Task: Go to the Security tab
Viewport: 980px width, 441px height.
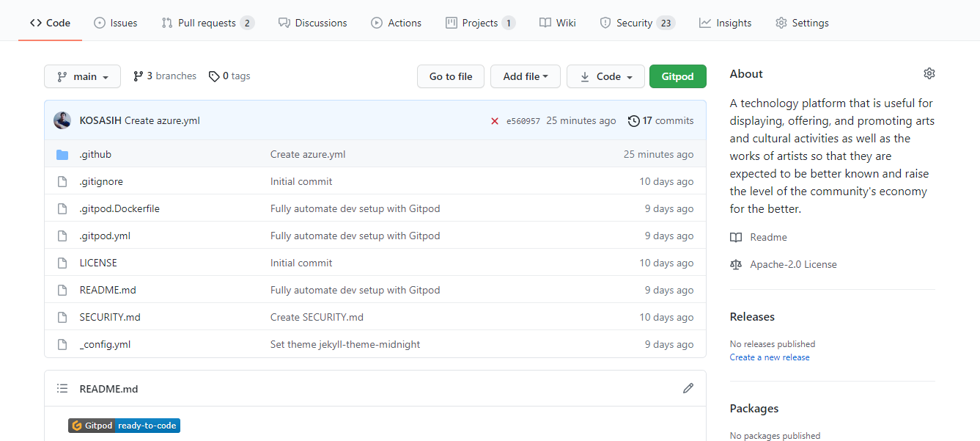Action: click(x=636, y=23)
